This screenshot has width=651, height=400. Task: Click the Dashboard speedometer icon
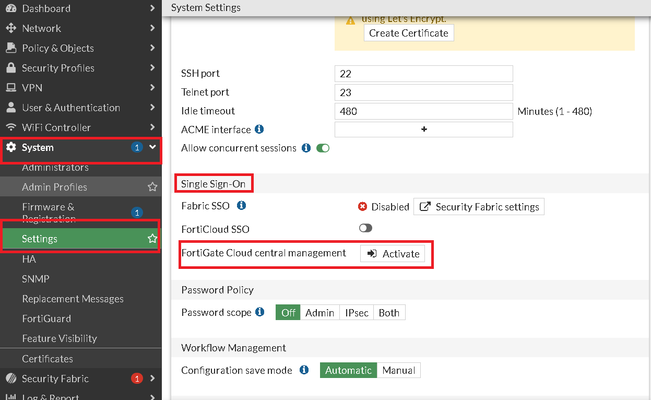11,8
